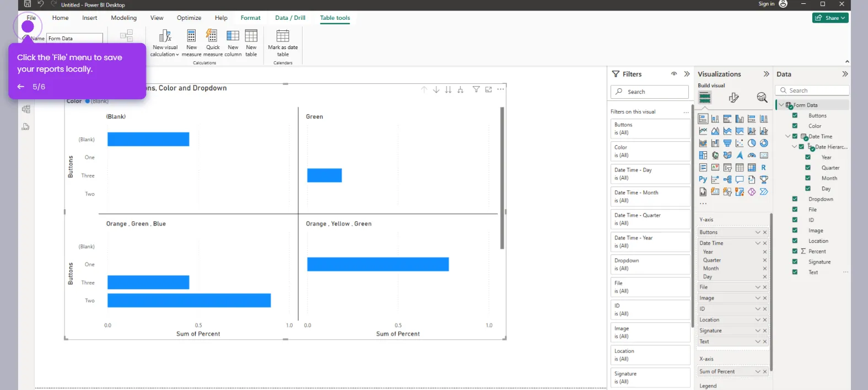Switch to the Insert ribbon tab

tap(90, 18)
